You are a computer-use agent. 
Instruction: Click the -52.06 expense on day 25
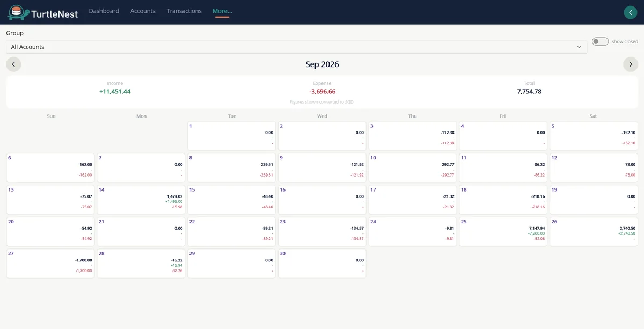tap(539, 239)
